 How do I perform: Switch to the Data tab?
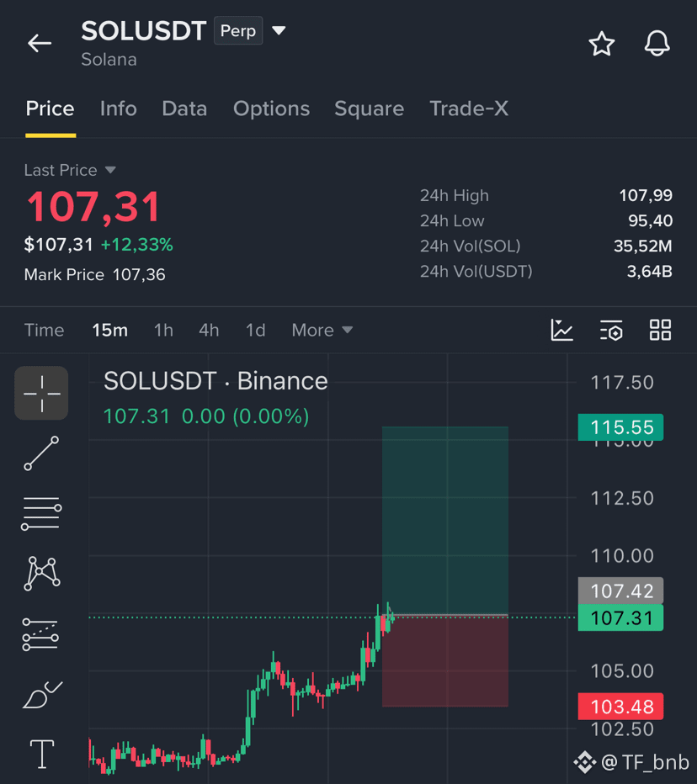point(184,109)
